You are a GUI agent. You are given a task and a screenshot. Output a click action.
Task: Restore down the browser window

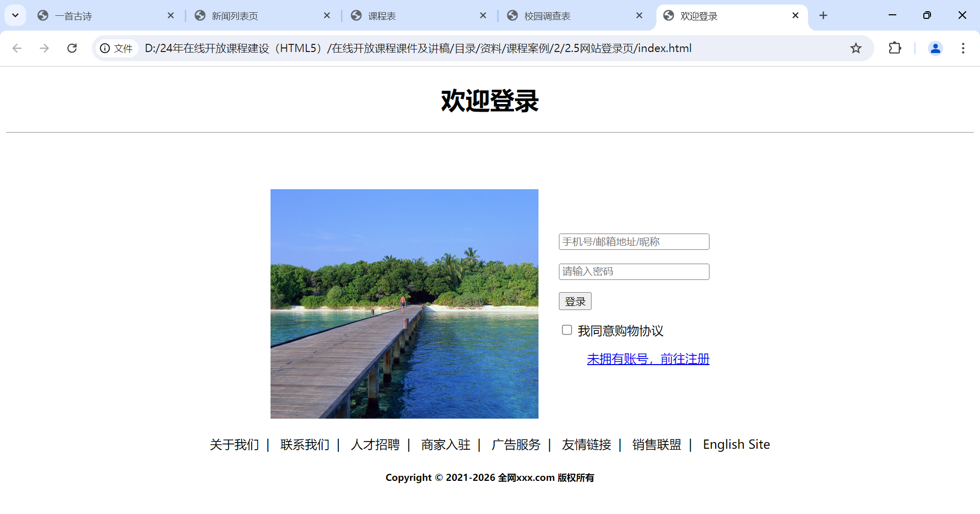tap(927, 15)
